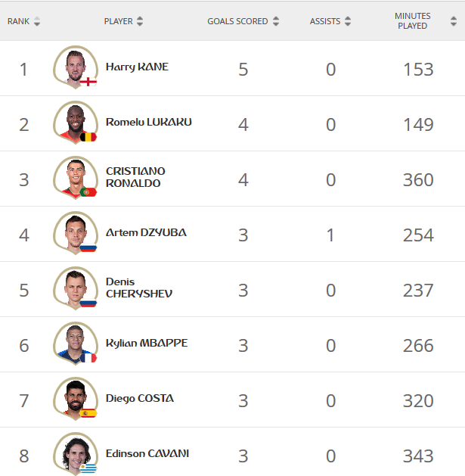
Task: Click Kylian Mbappe's portrait photo
Action: [76, 344]
